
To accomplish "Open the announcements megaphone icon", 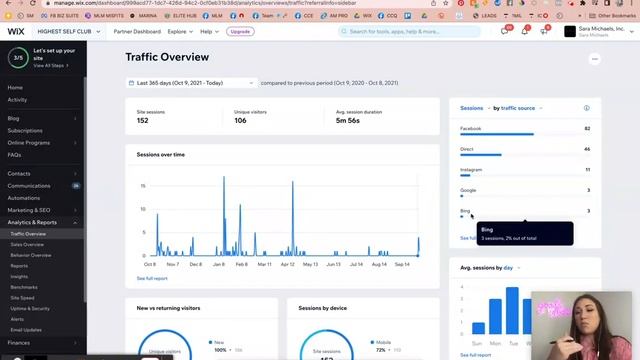I will (544, 31).
